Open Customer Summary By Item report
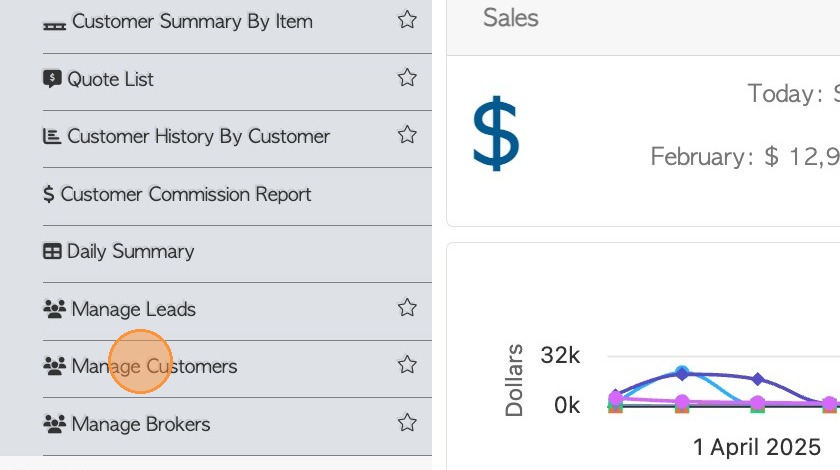 [x=192, y=21]
